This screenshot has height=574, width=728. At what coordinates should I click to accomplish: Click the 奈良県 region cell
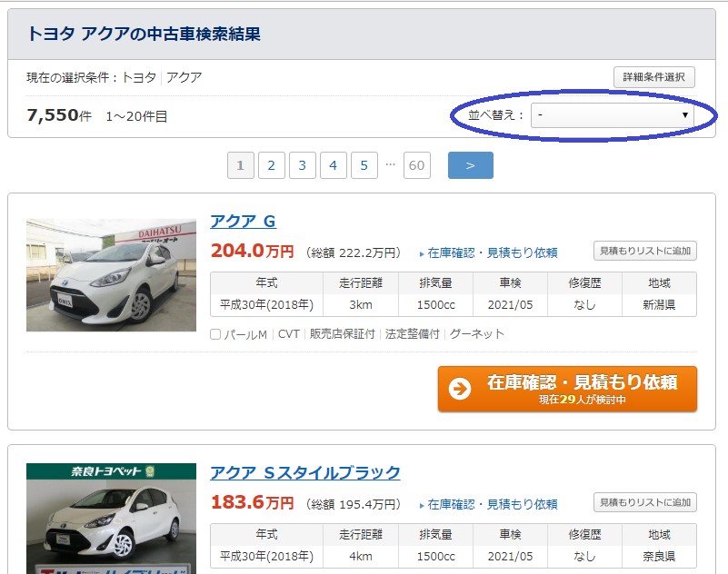click(x=659, y=557)
